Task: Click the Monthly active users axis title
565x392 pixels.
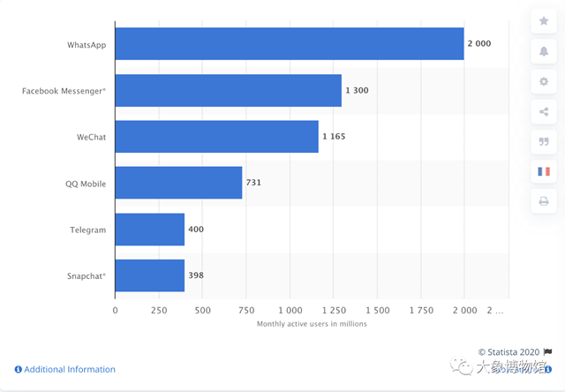Action: (x=312, y=324)
